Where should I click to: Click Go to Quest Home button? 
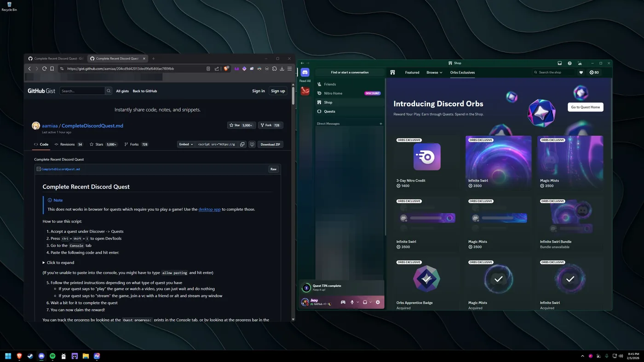586,107
